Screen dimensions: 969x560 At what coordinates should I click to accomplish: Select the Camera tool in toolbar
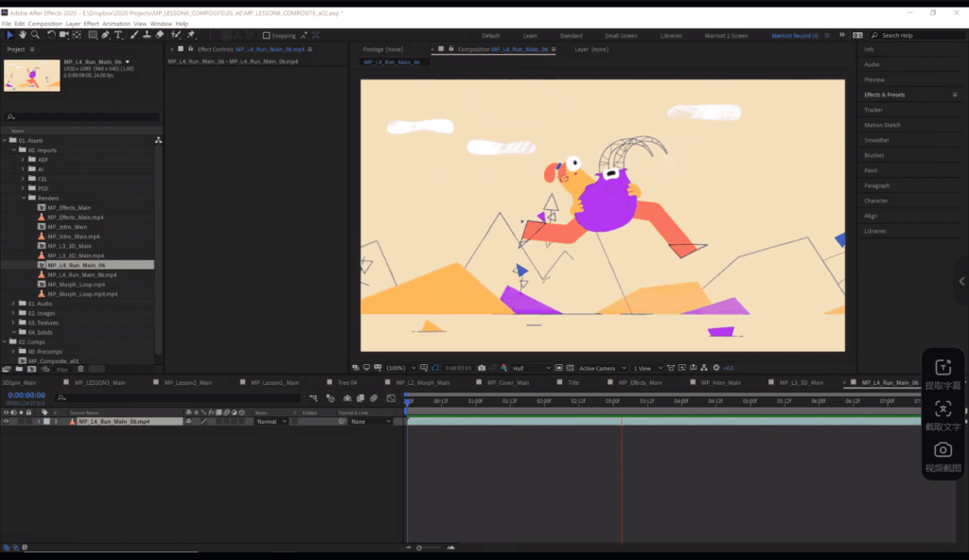63,35
